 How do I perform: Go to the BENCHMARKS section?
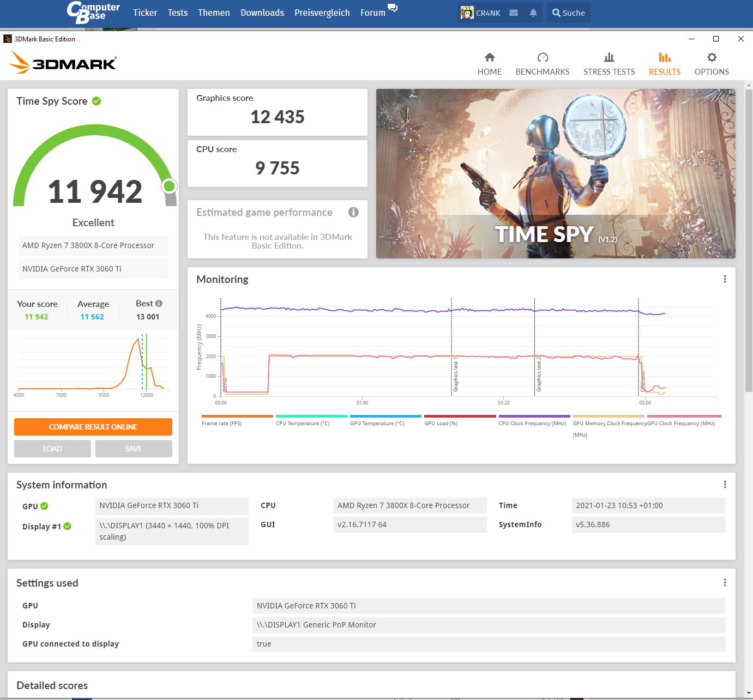543,64
